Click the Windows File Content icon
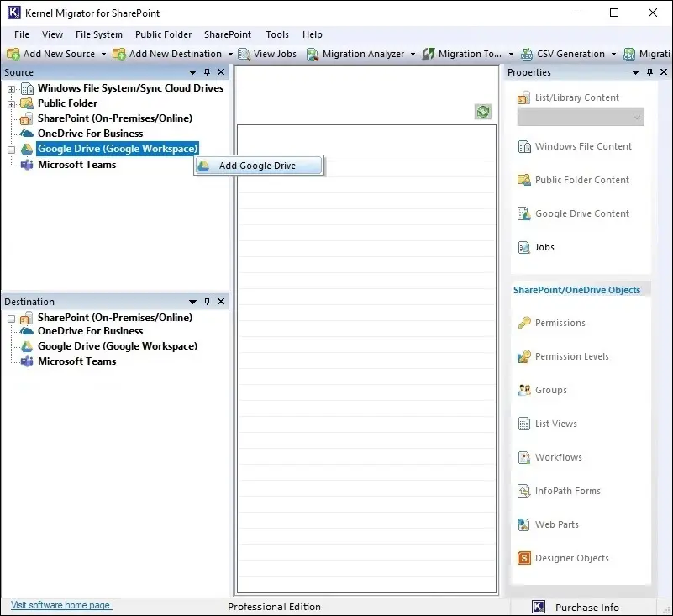 click(x=524, y=147)
